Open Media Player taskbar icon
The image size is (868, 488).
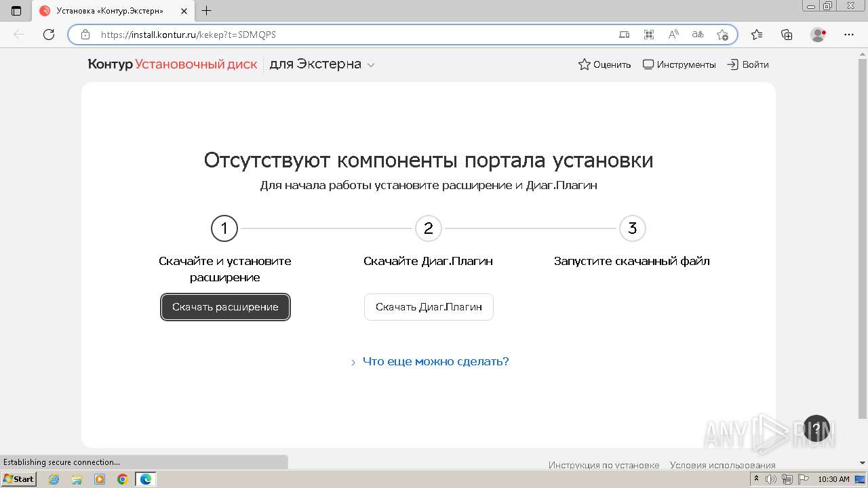point(100,479)
